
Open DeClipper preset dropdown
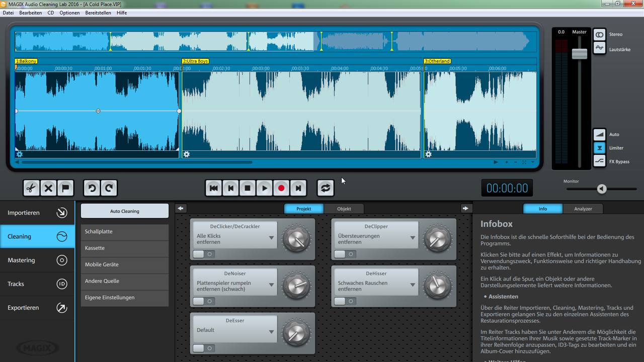[x=413, y=238]
